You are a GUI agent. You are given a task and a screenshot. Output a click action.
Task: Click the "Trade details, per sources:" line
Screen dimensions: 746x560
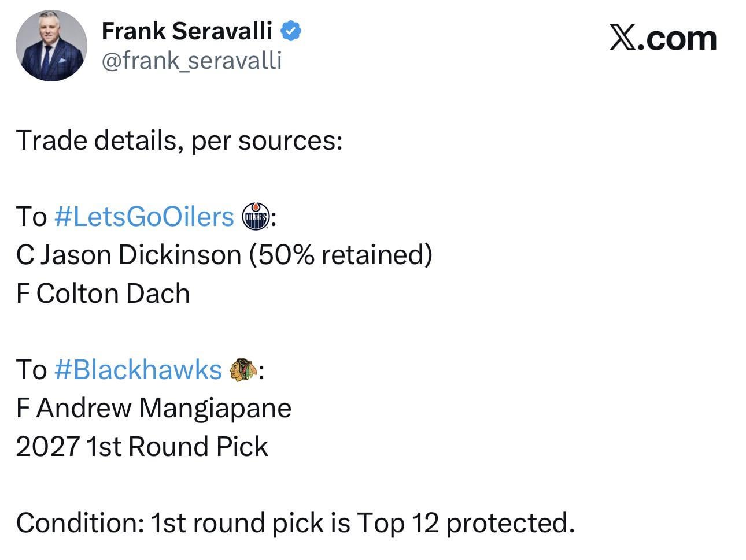179,140
